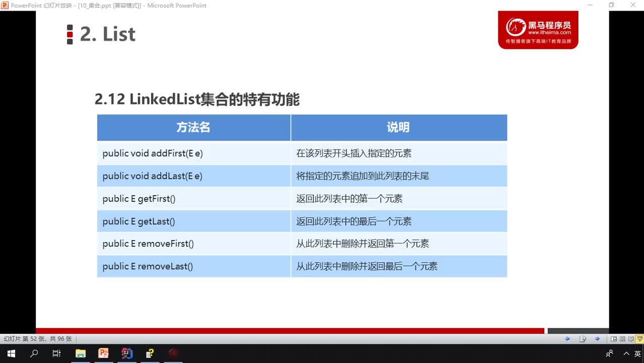Click the '将指定的元素追加到此列表的末尾' description
This screenshot has width=644, height=363.
click(362, 176)
